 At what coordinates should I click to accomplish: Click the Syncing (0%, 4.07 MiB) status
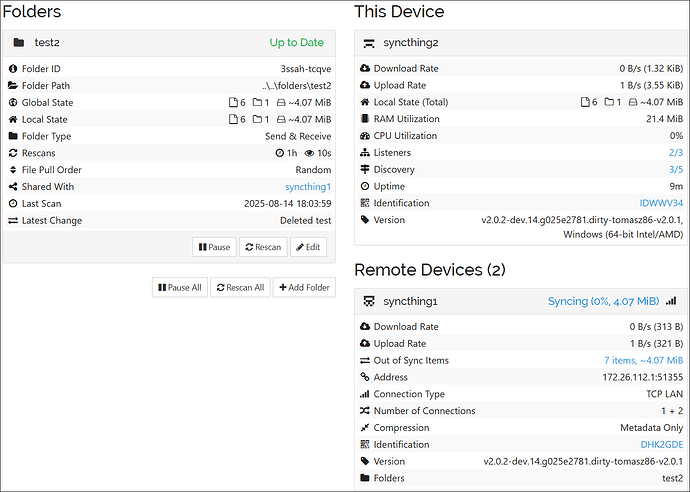pos(603,301)
